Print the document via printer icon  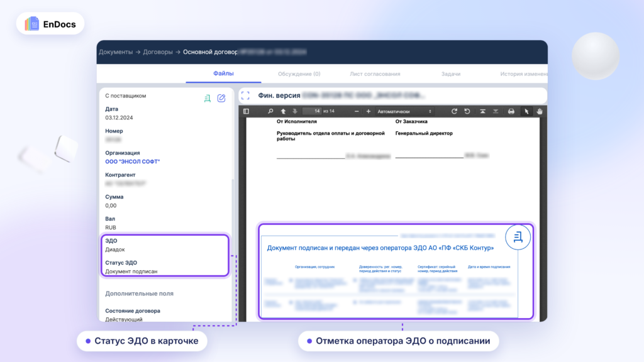point(511,111)
